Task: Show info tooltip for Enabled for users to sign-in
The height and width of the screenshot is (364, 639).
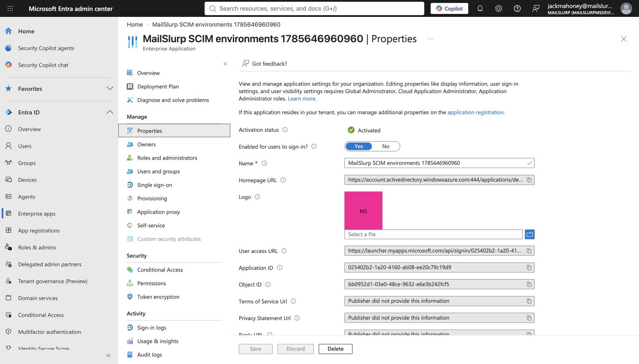Action: 314,147
